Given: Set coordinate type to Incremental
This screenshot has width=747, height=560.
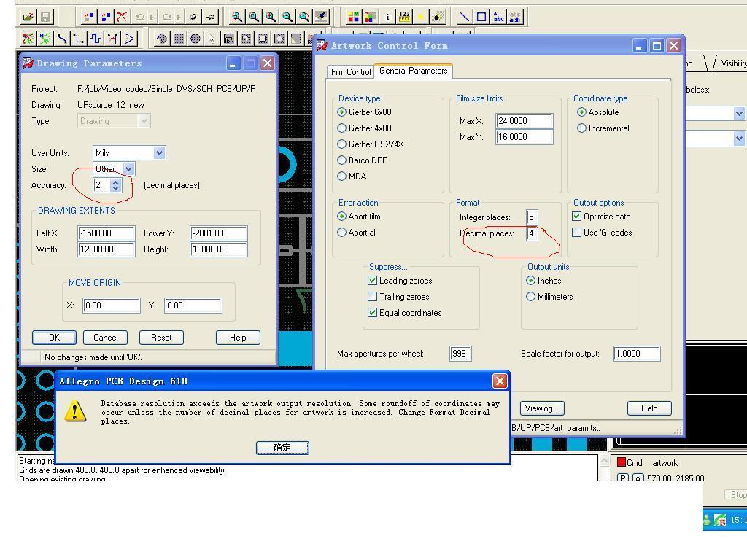Looking at the screenshot, I should [x=603, y=128].
